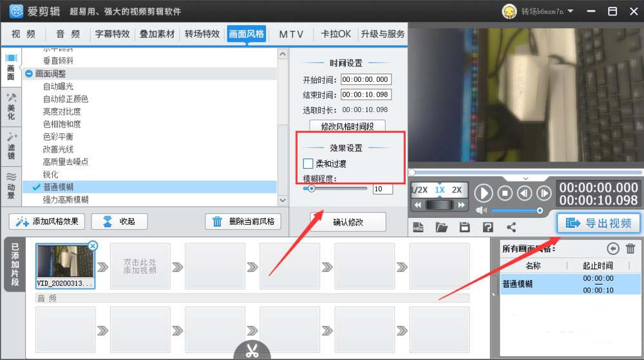The height and width of the screenshot is (360, 644).
Task: Set playback speed to 1X
Action: click(439, 190)
